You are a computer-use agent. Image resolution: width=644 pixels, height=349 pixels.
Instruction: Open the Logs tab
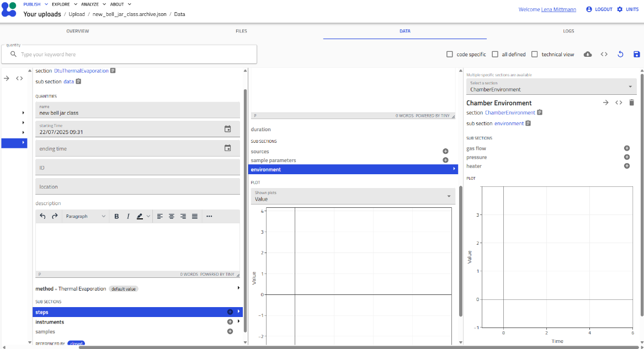pyautogui.click(x=568, y=31)
